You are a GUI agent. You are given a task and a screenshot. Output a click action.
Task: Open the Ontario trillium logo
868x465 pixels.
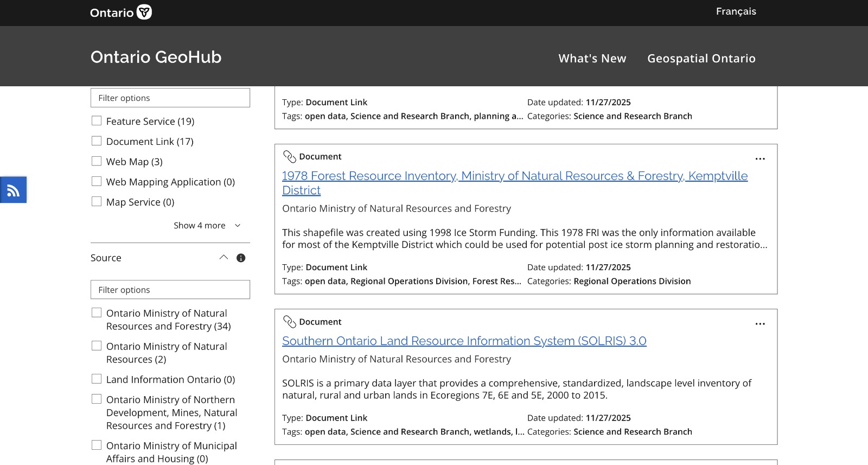[x=144, y=12]
